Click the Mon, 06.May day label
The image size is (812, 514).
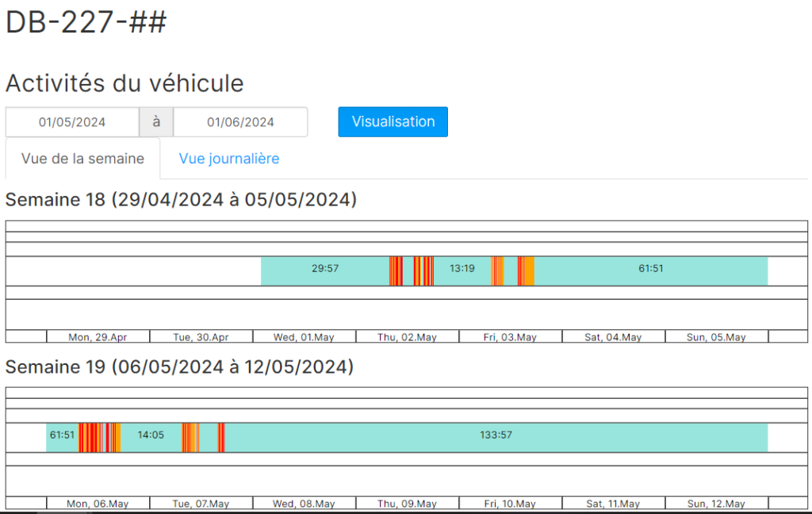click(98, 504)
